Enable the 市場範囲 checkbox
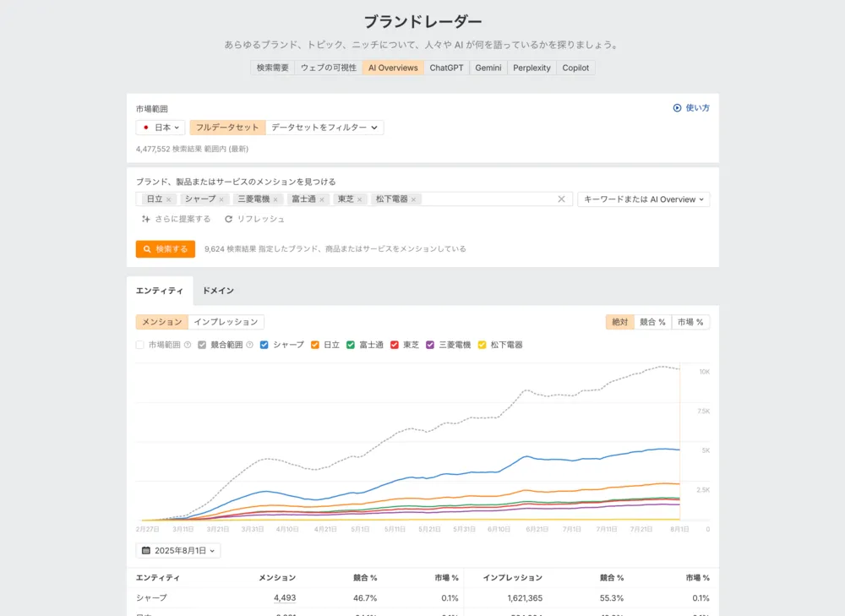 [x=140, y=345]
